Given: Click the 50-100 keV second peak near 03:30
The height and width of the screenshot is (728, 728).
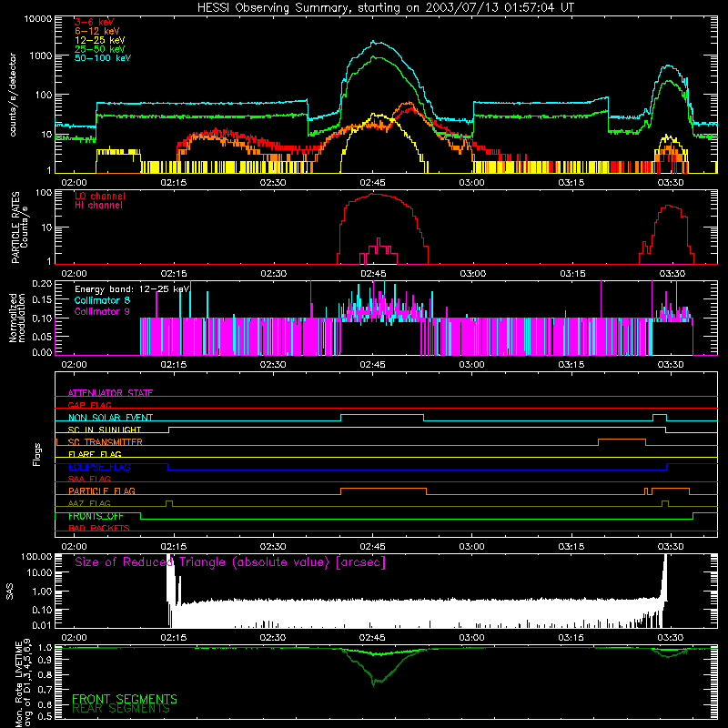Looking at the screenshot, I should pos(669,66).
